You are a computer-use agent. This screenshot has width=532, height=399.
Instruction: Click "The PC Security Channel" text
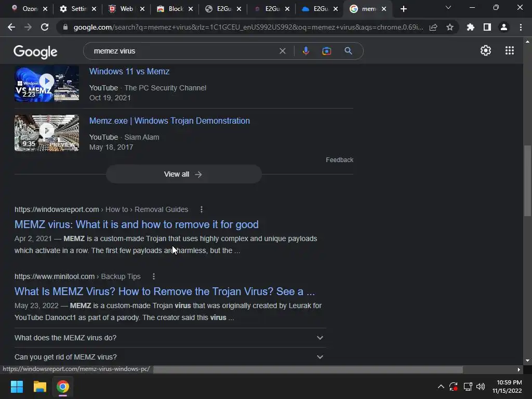tap(165, 88)
